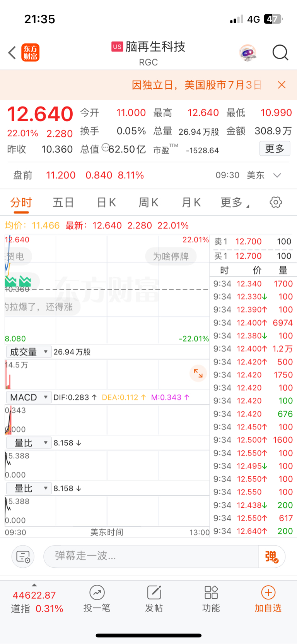The height and width of the screenshot is (644, 297).
Task: Focus the 弹幕走一波 input field
Action: coord(151,556)
